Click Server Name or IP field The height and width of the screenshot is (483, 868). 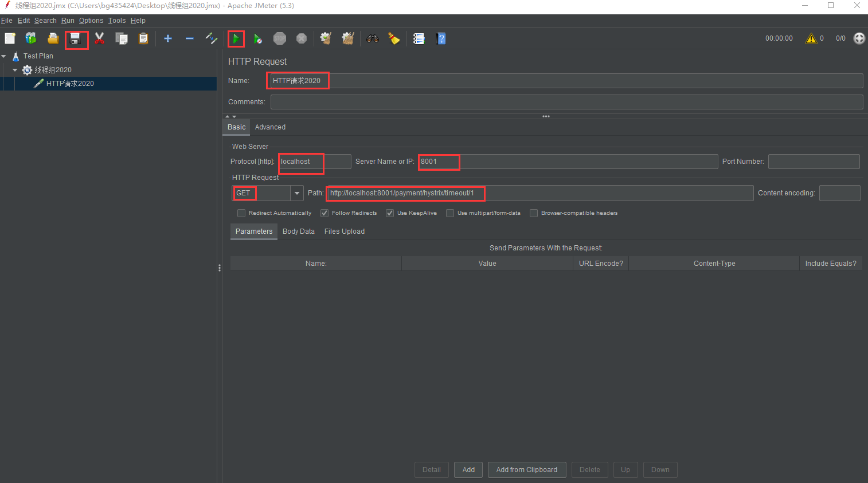(x=568, y=162)
